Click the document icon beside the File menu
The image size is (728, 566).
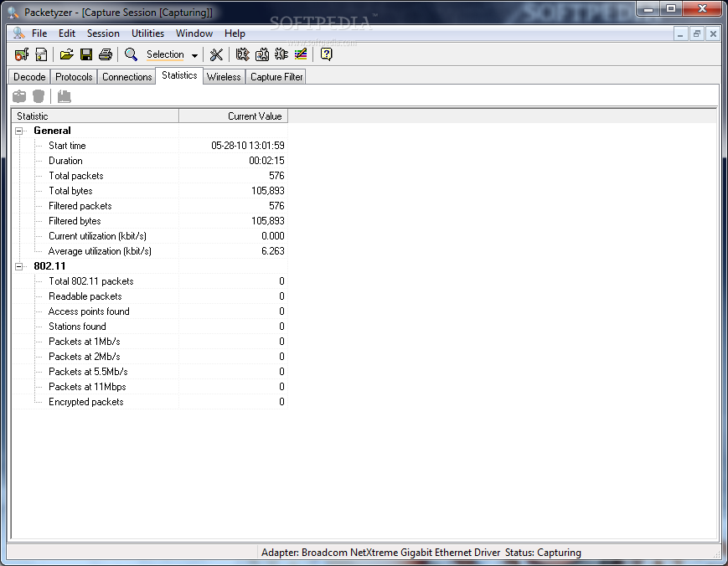[18, 33]
